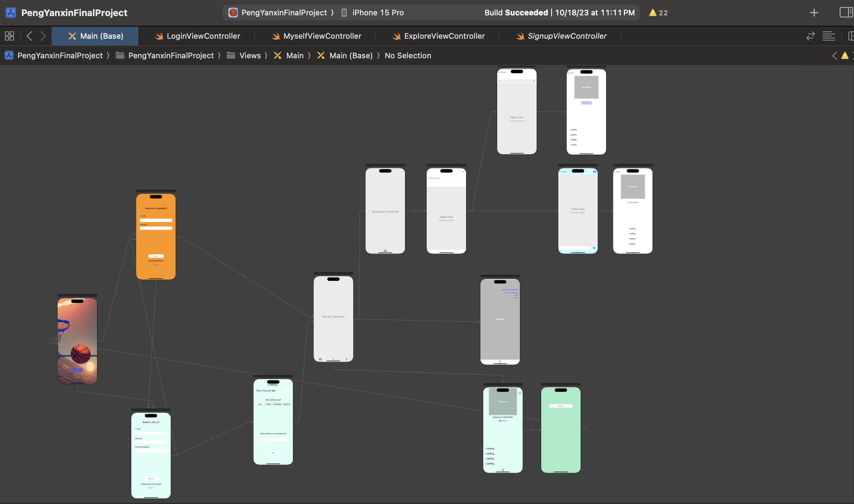854x504 pixels.
Task: Click the jump bar yellow warning icon
Action: [845, 55]
